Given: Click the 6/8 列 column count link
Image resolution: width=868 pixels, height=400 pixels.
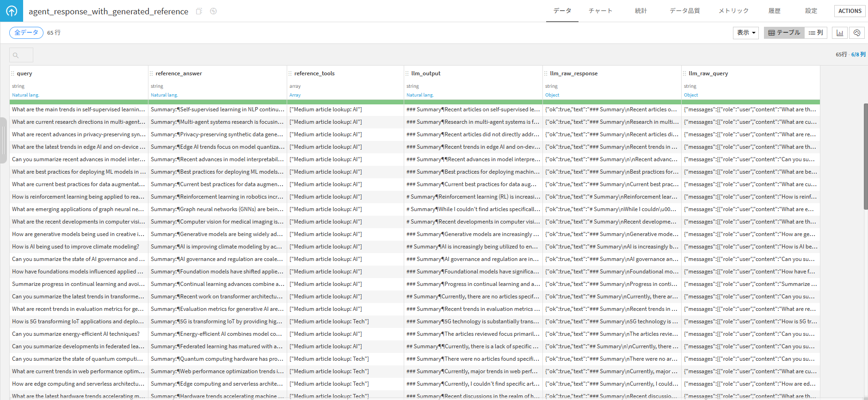Looking at the screenshot, I should pos(858,55).
